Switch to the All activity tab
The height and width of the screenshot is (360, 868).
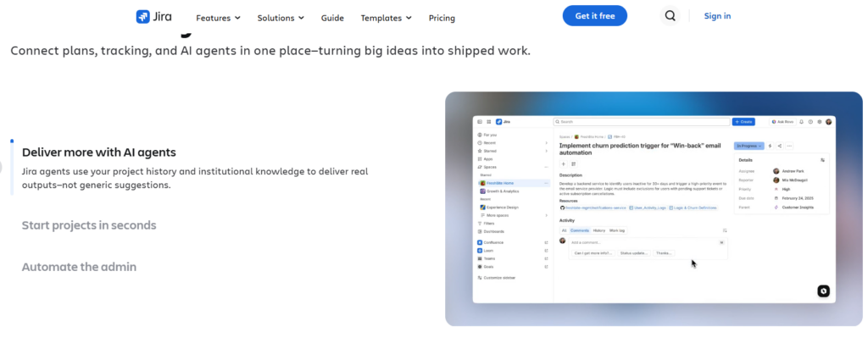coord(564,230)
